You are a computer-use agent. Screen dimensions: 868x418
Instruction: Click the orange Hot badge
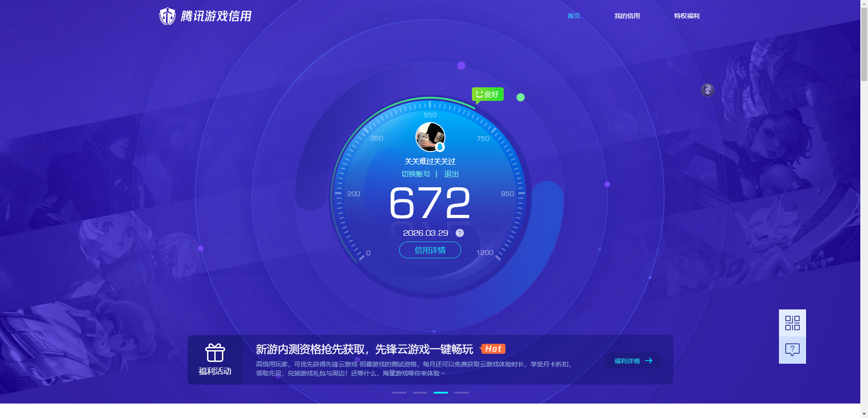493,349
